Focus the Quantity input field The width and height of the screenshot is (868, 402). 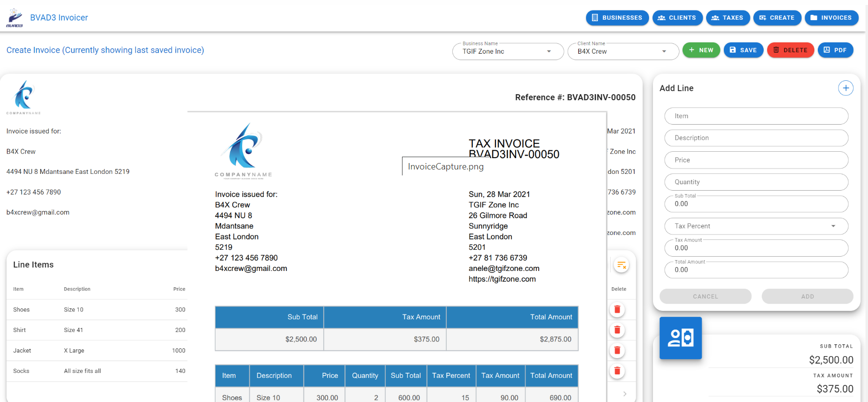tap(756, 182)
